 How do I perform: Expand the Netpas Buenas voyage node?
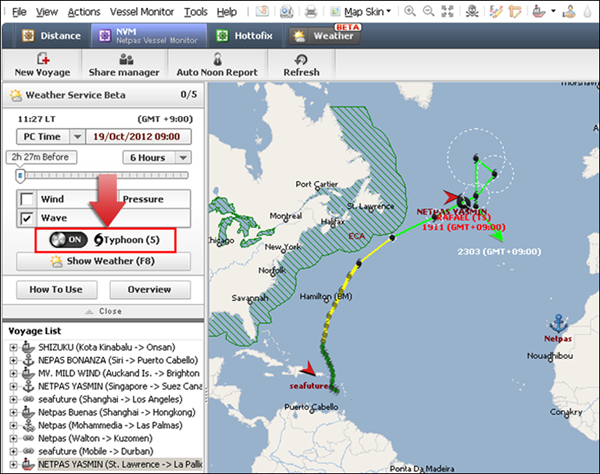13,412
